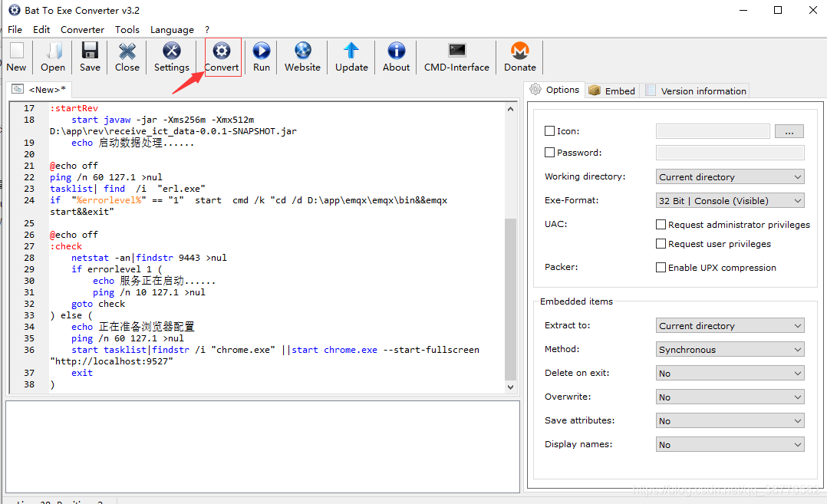Enable UPX compression checkbox
The width and height of the screenshot is (827, 504).
pos(661,267)
